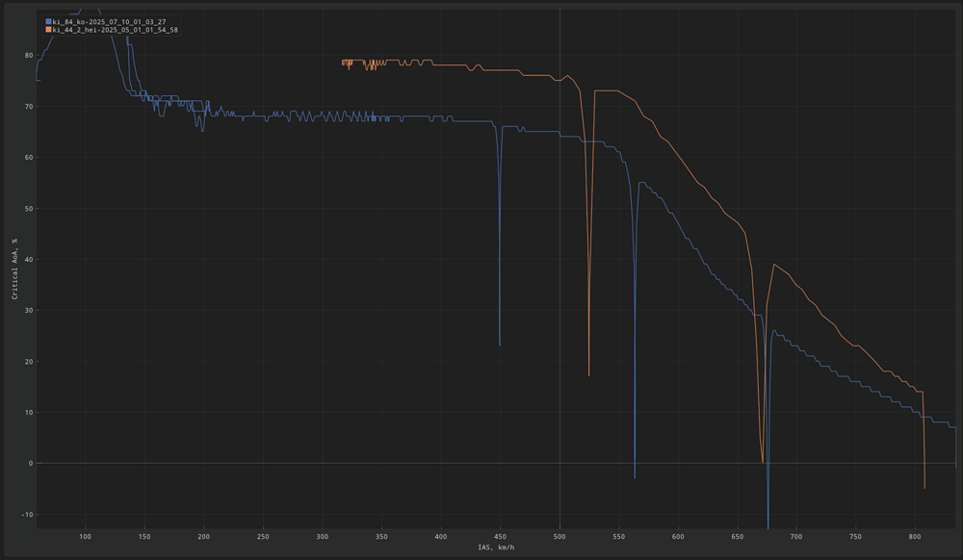Click the "IAS, km/h" x-axis label

coord(497,547)
